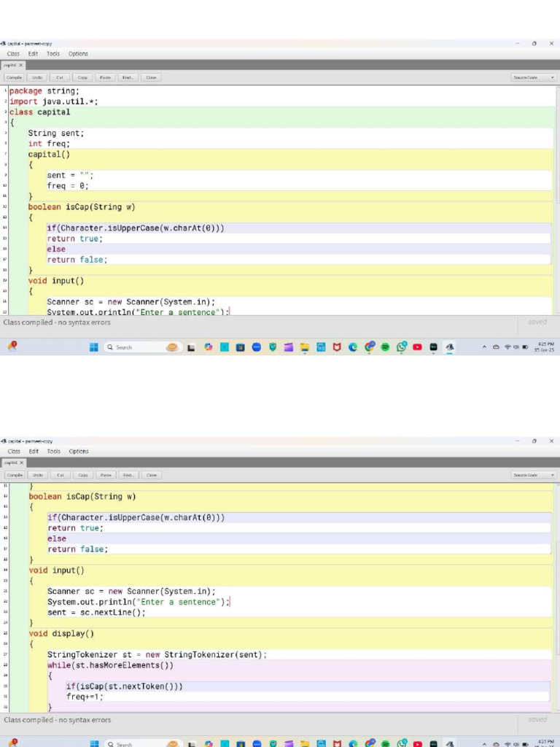Open the clock showing 4:25 PM in top taskbar
This screenshot has width=560, height=747.
[x=545, y=347]
